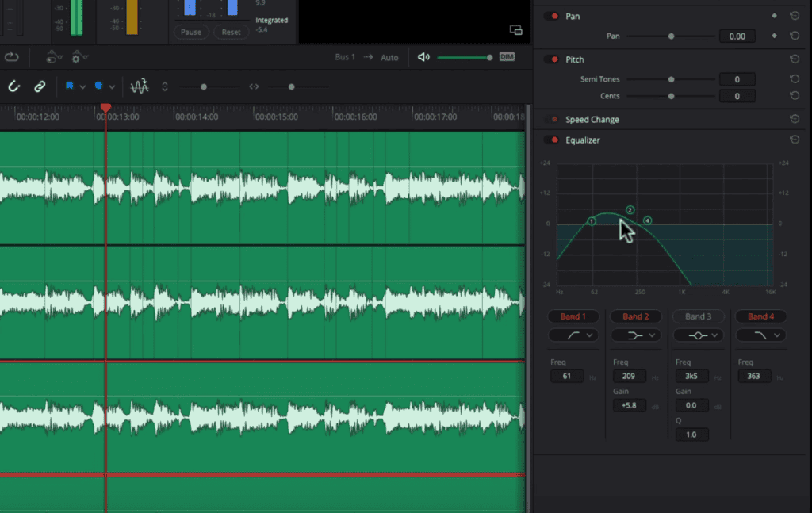
Task: Click 00:00:15:00 on the timeline ruler
Action: 277,117
